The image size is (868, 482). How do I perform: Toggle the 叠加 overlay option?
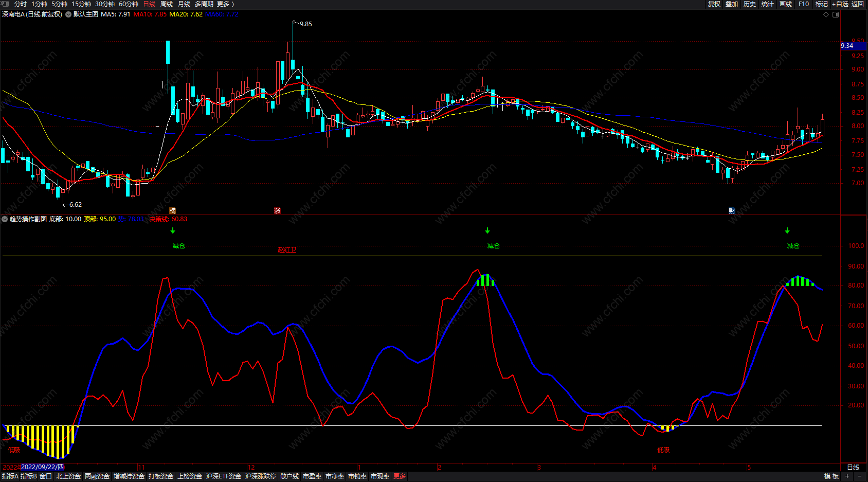732,4
